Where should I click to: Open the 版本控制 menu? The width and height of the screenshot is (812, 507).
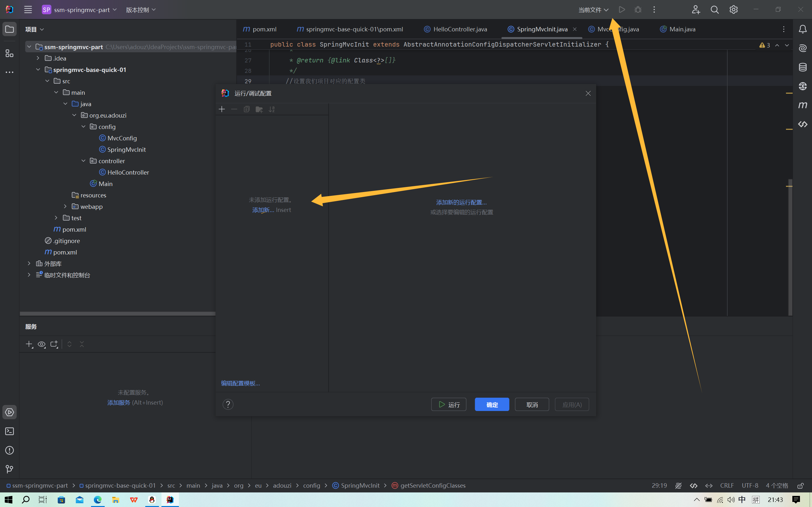[x=141, y=10]
